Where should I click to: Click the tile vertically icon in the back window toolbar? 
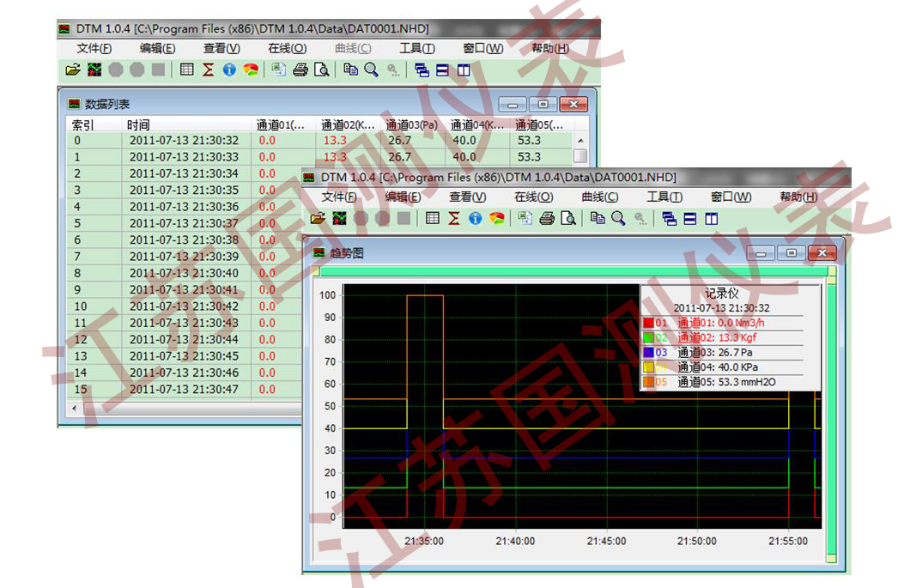[464, 70]
